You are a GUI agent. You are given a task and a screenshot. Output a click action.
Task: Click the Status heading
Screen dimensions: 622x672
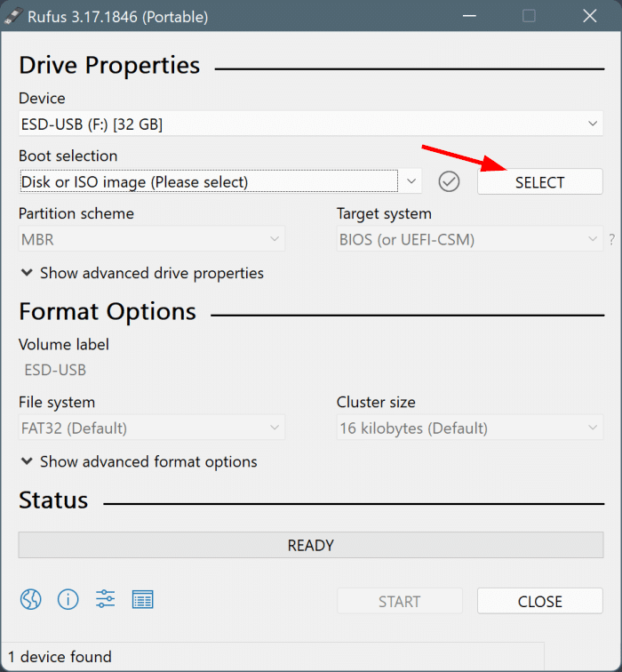coord(53,500)
